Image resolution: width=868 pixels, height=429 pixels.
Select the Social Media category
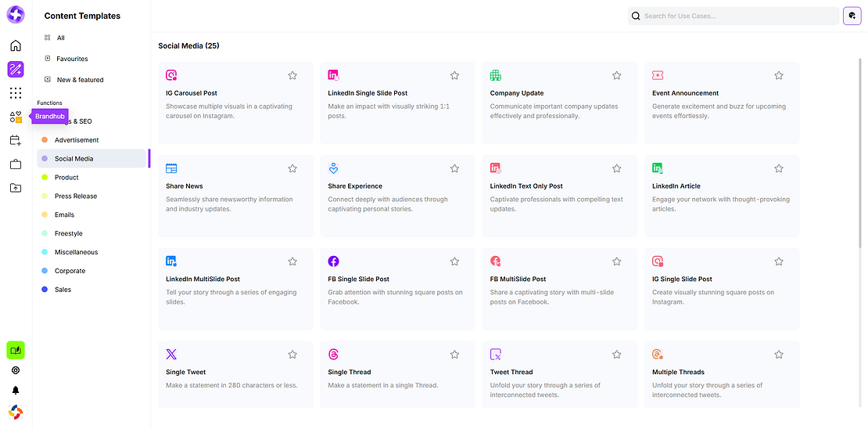pyautogui.click(x=91, y=158)
